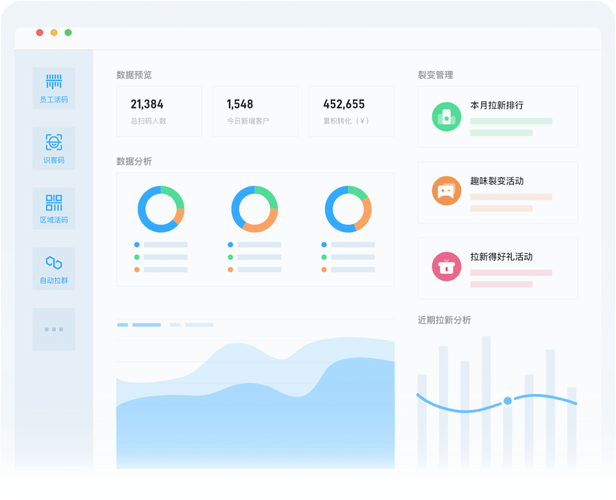Click the middle donut chart in 数据分析

pos(254,209)
